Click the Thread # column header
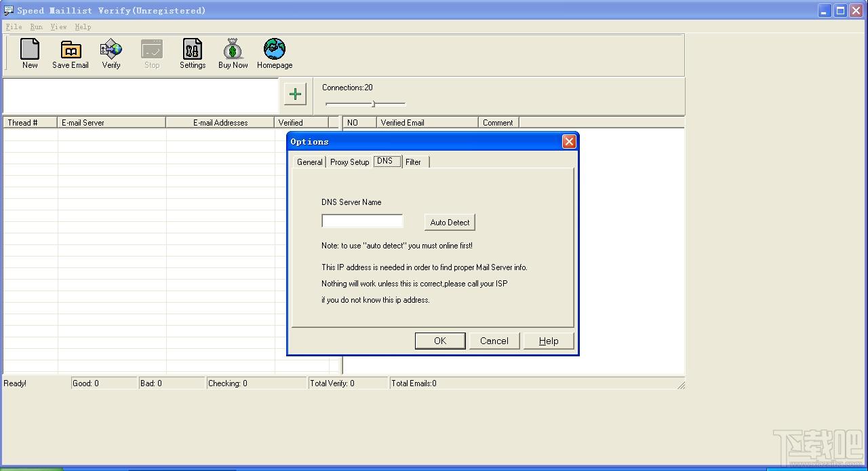 pyautogui.click(x=30, y=123)
